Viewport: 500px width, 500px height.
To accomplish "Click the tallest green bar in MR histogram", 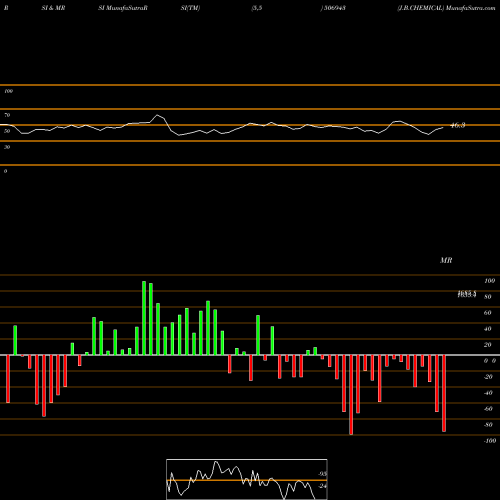I will 144,318.
